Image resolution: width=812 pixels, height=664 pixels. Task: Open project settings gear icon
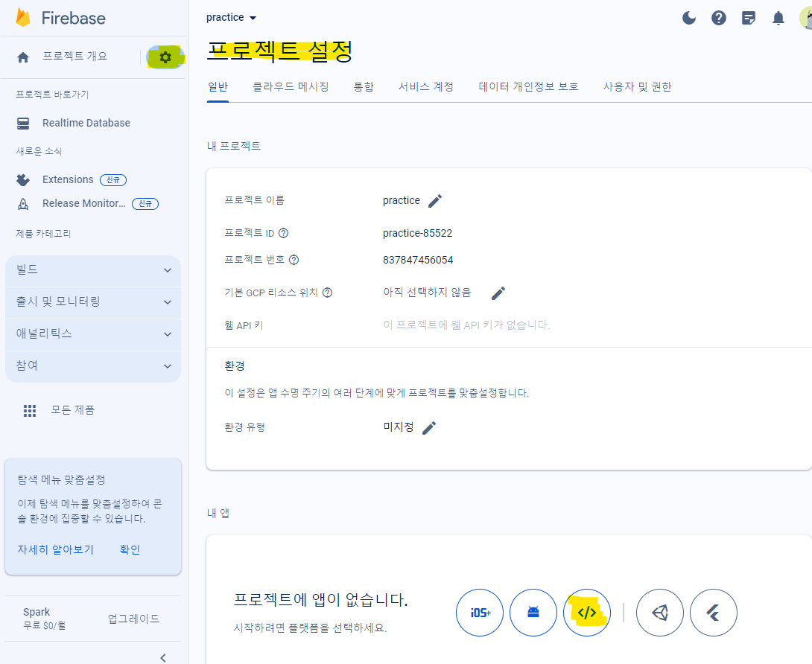[x=165, y=57]
